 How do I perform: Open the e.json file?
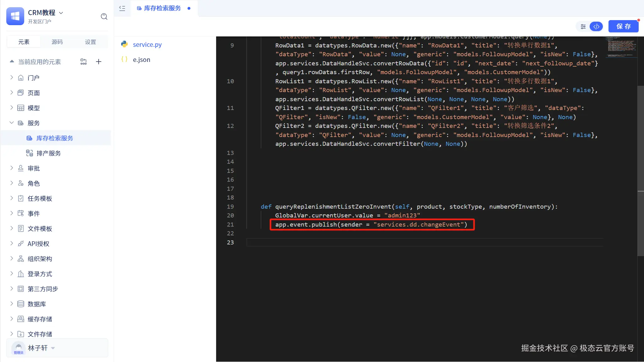point(141,60)
